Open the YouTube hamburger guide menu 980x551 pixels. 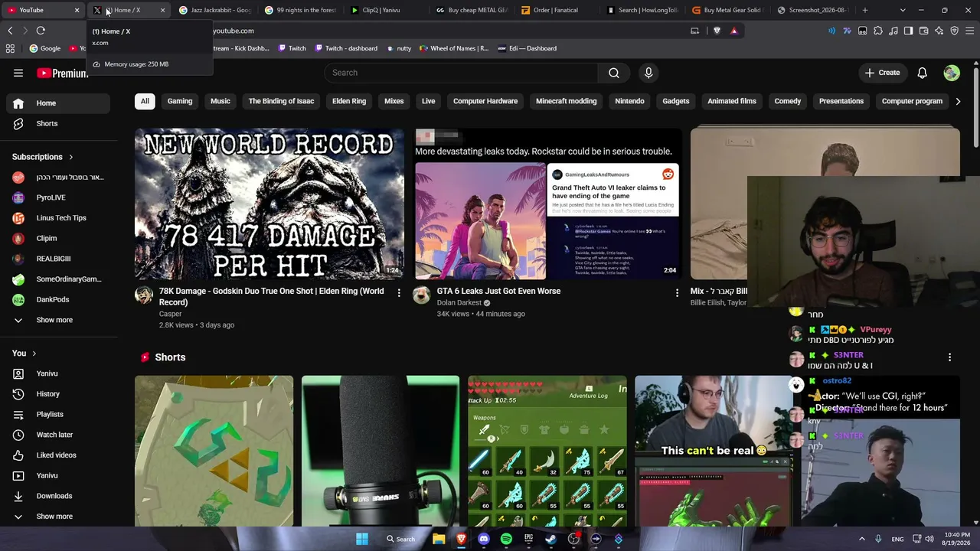[x=18, y=73]
